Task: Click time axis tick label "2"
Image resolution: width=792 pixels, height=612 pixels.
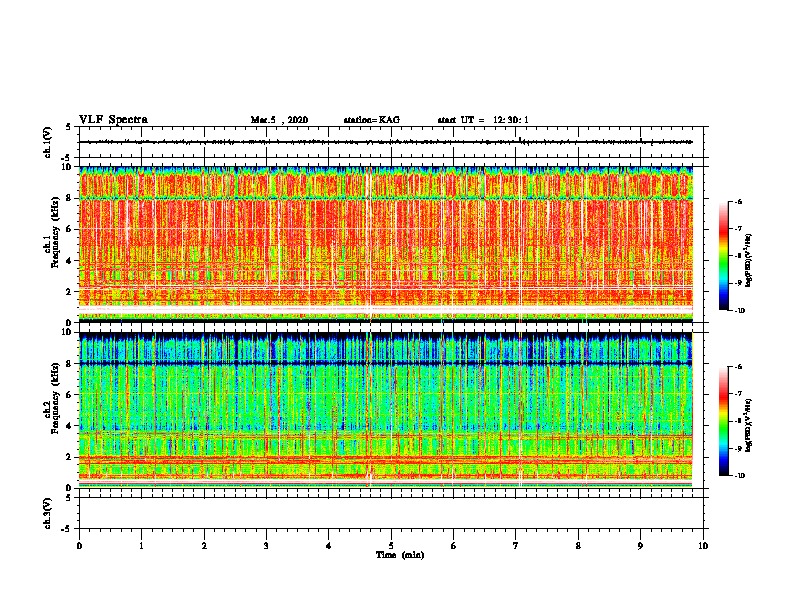Action: click(x=204, y=546)
